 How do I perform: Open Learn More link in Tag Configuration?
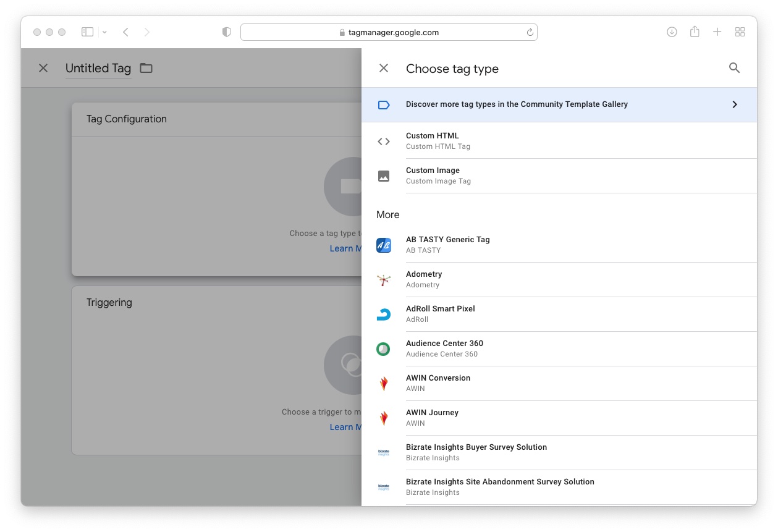click(345, 248)
